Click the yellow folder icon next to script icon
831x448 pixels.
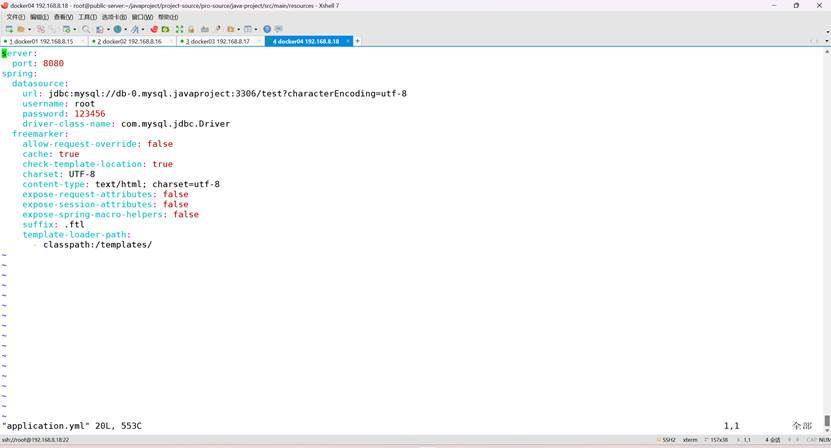point(231,29)
